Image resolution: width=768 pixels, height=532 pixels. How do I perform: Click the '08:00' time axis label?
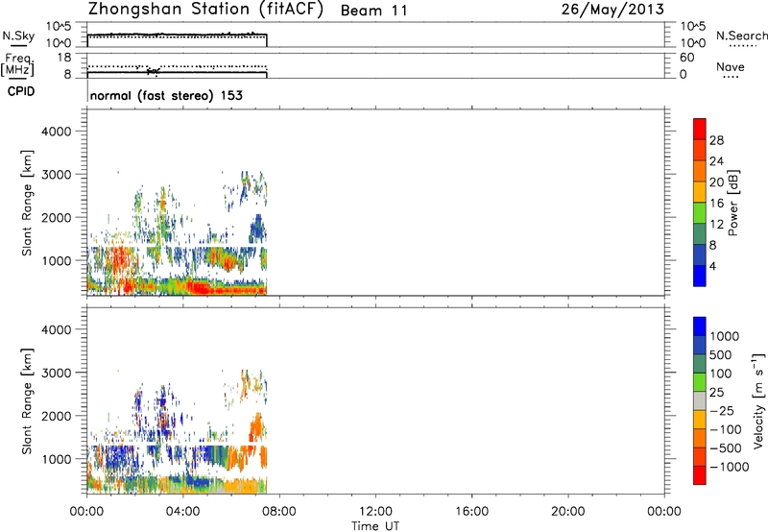pos(279,512)
